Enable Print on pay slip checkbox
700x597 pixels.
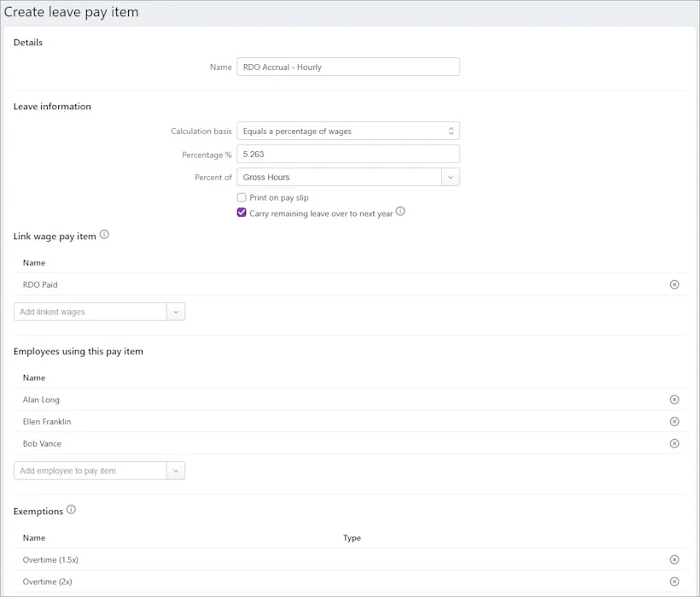242,197
